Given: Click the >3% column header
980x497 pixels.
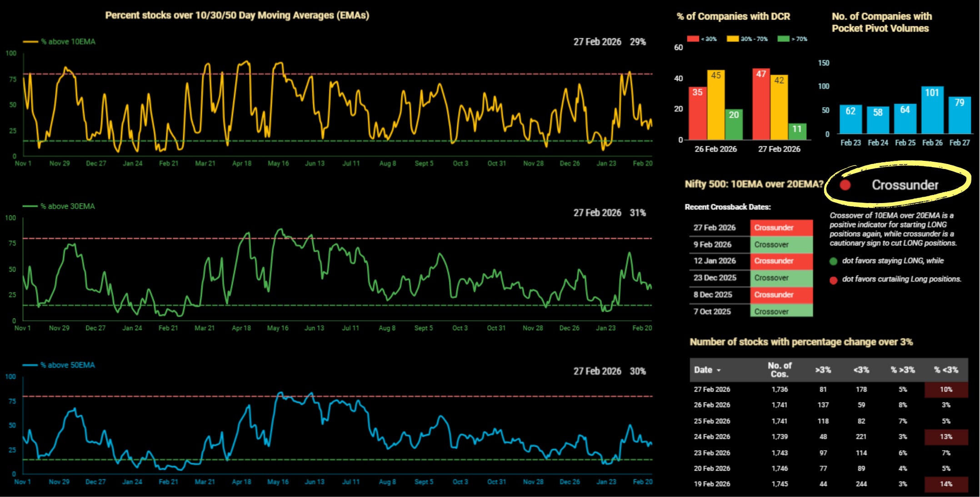Looking at the screenshot, I should tap(823, 370).
